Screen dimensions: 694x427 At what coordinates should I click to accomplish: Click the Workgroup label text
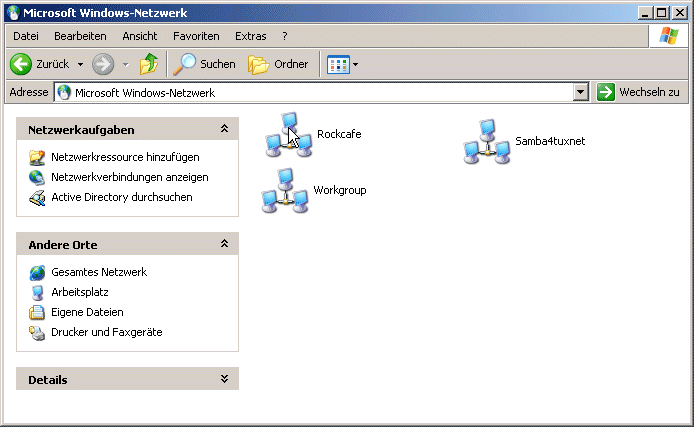[340, 190]
